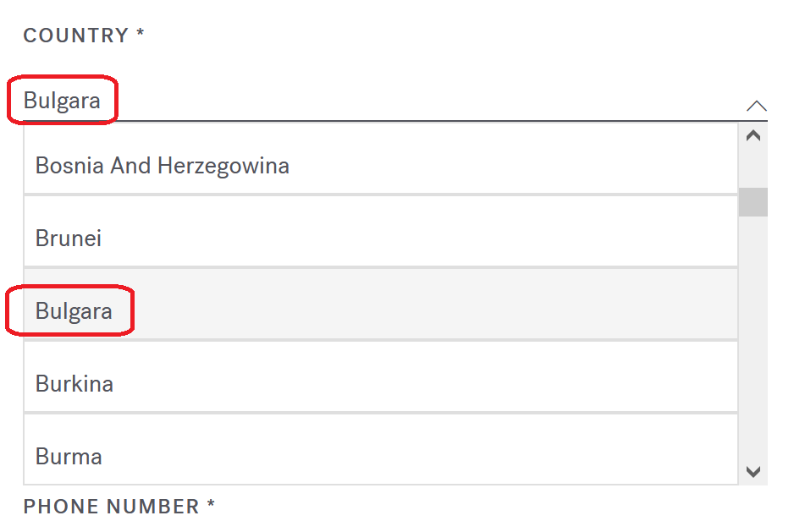Viewport: 805px width, 532px height.
Task: Click the scrollbar track below the thumb
Action: (x=753, y=338)
